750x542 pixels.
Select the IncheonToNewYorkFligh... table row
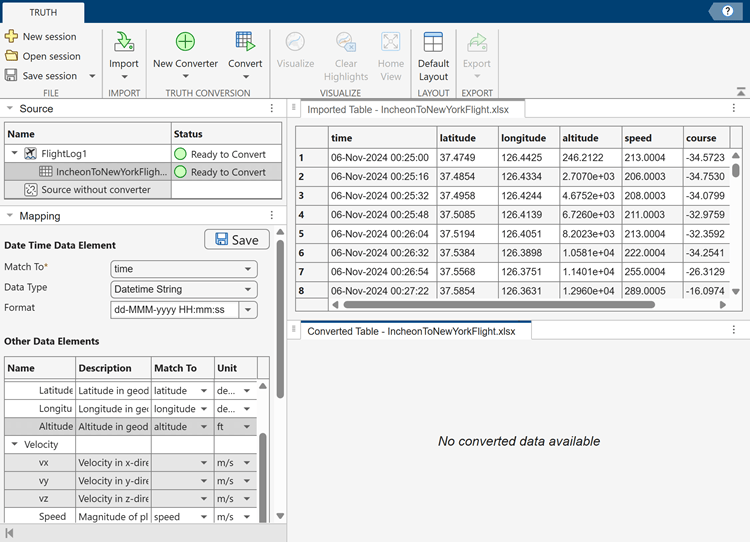coord(143,172)
